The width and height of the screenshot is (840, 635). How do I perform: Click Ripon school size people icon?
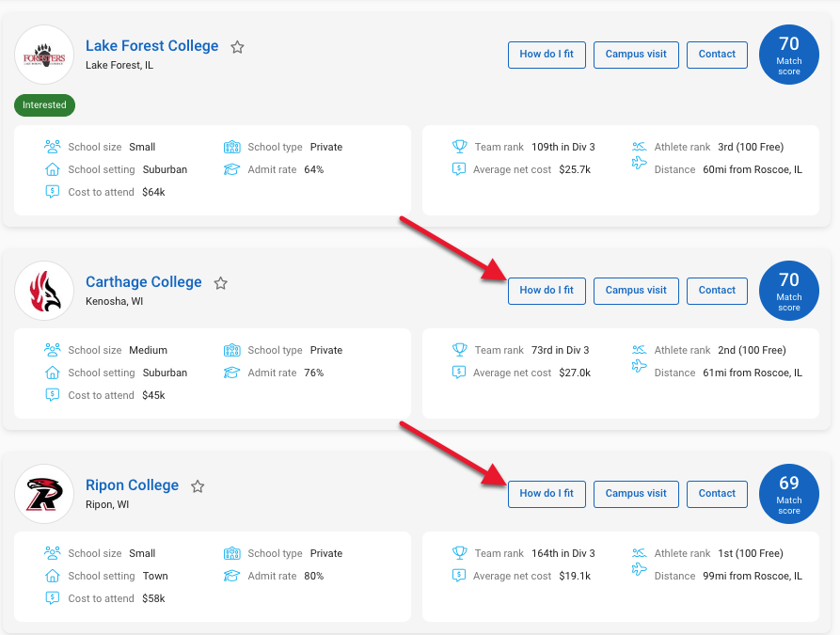(x=52, y=552)
